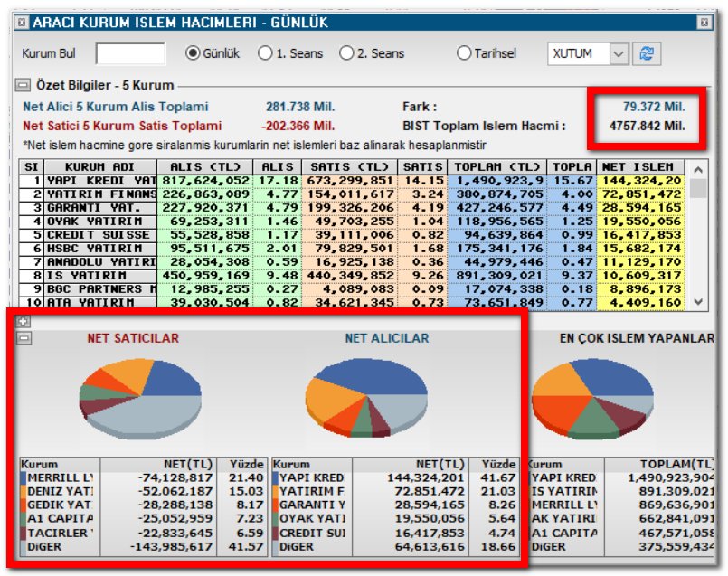Select the 2. Seans radio button

(x=346, y=53)
